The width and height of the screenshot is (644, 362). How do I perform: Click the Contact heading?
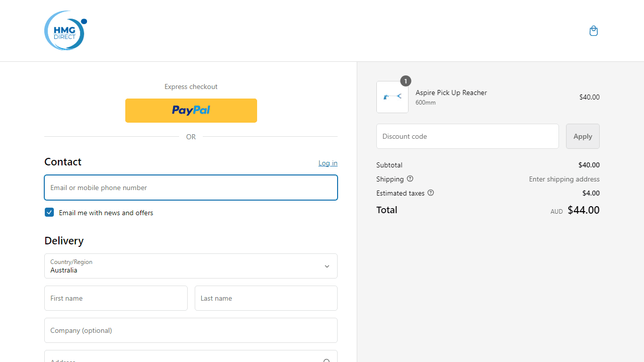(63, 162)
